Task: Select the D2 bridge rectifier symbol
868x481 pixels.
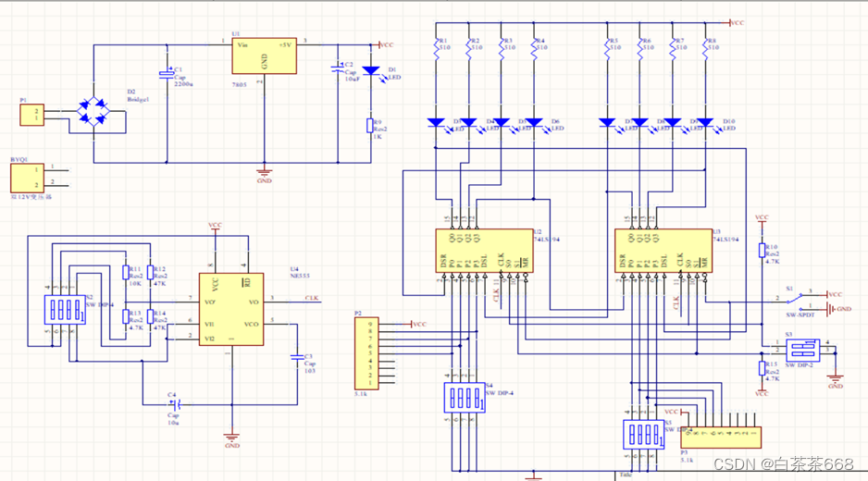Action: pos(93,111)
